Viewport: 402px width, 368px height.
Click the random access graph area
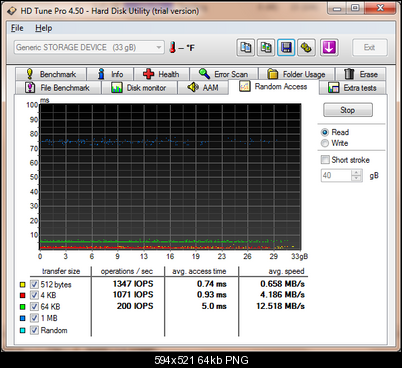tap(170, 177)
